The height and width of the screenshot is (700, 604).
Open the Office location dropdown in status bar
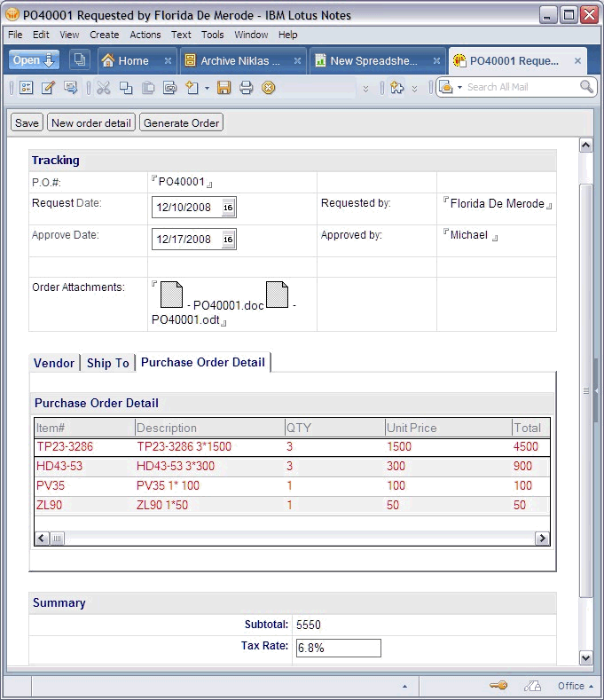click(576, 686)
